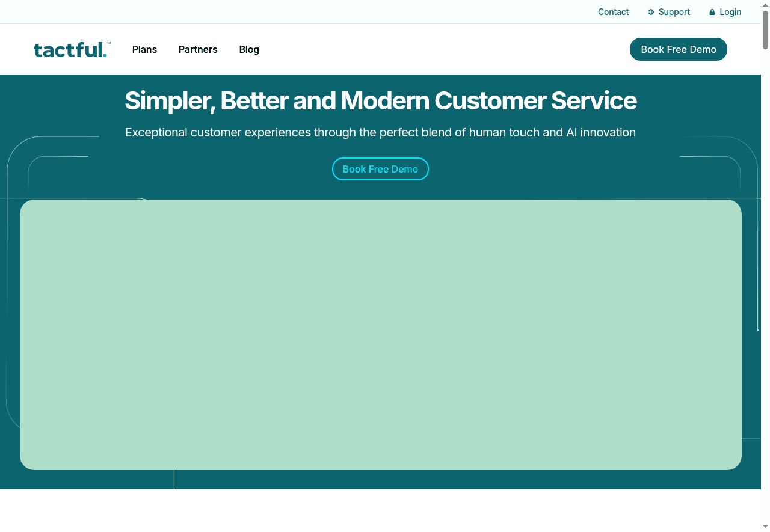
Task: Navigate to the Blog menu item
Action: coord(249,49)
